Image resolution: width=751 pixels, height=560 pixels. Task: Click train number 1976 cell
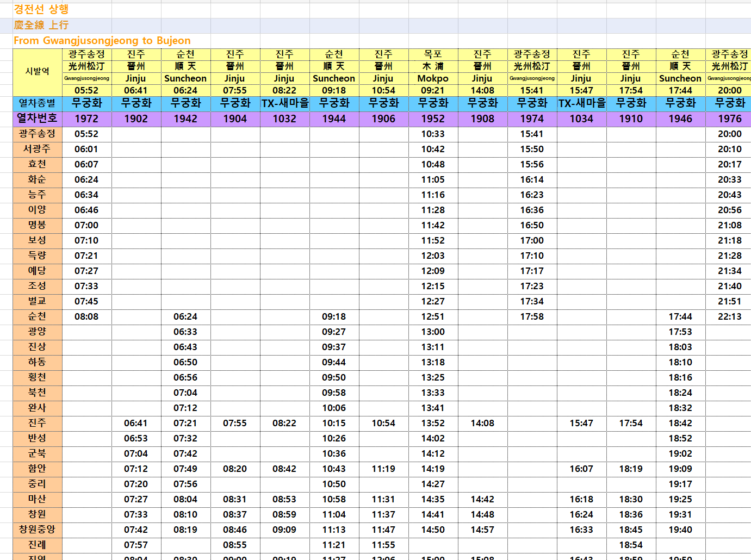729,119
